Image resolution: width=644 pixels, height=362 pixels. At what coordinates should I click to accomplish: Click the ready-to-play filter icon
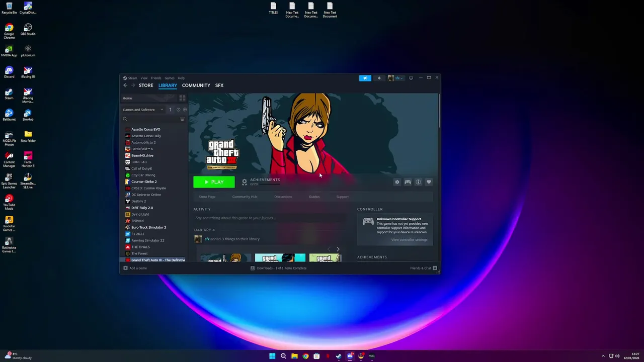click(185, 110)
